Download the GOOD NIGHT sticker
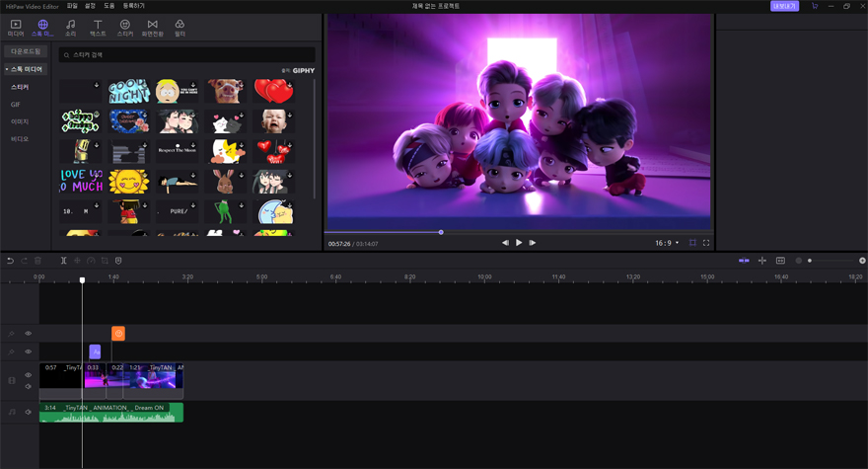This screenshot has height=469, width=868. point(144,85)
